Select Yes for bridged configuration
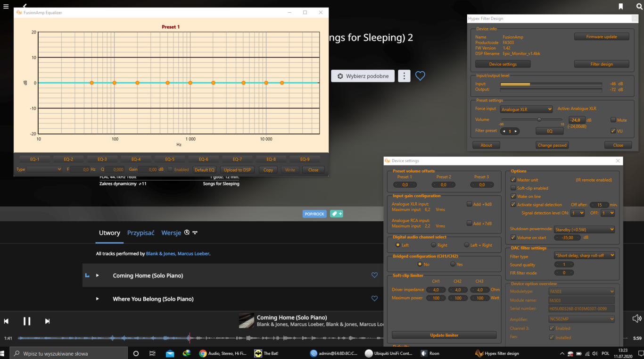The width and height of the screenshot is (644, 359). (453, 264)
